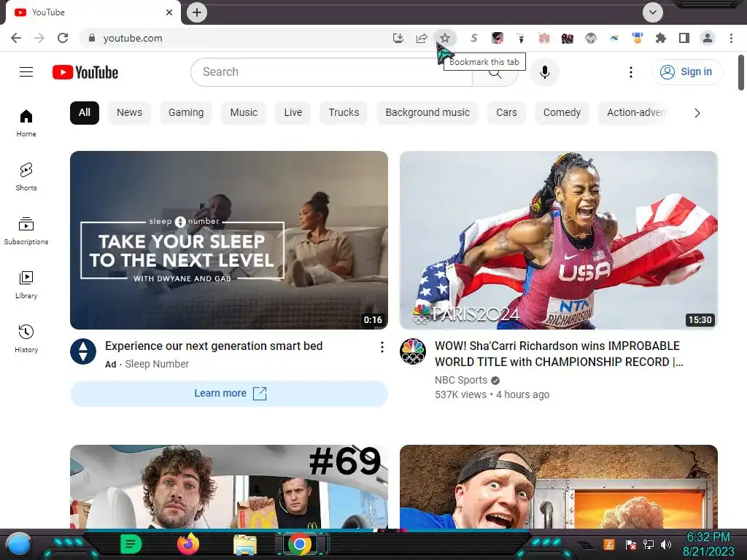Screen dimensions: 747x560
Task: Open Sleep Number channel avatar
Action: click(x=83, y=351)
